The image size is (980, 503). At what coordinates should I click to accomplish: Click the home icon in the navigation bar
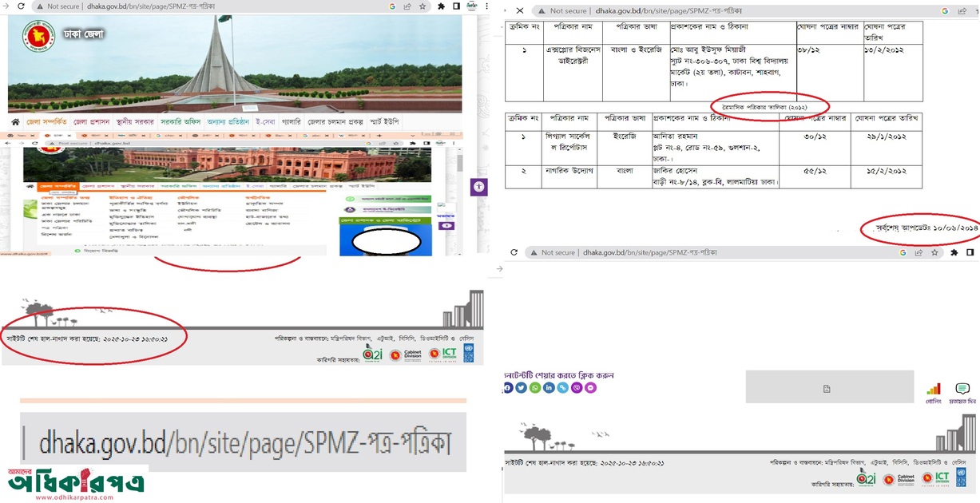[15, 122]
